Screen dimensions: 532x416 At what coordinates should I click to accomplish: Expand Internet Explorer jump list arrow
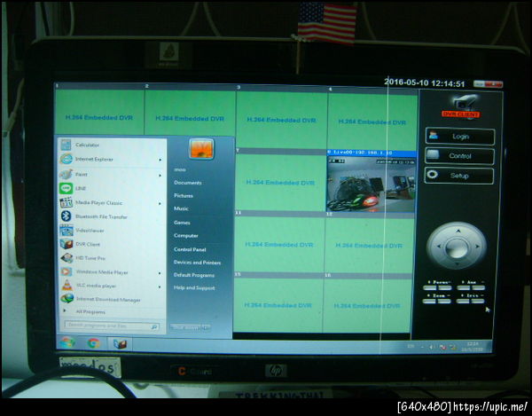[x=160, y=160]
